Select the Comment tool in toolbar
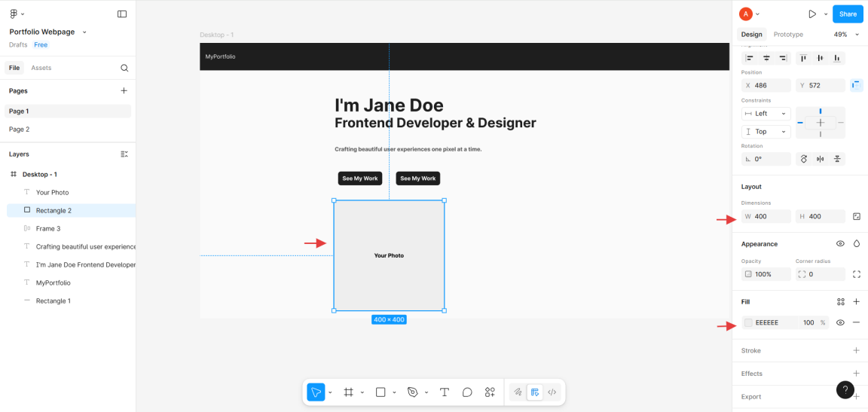868x412 pixels. 467,392
